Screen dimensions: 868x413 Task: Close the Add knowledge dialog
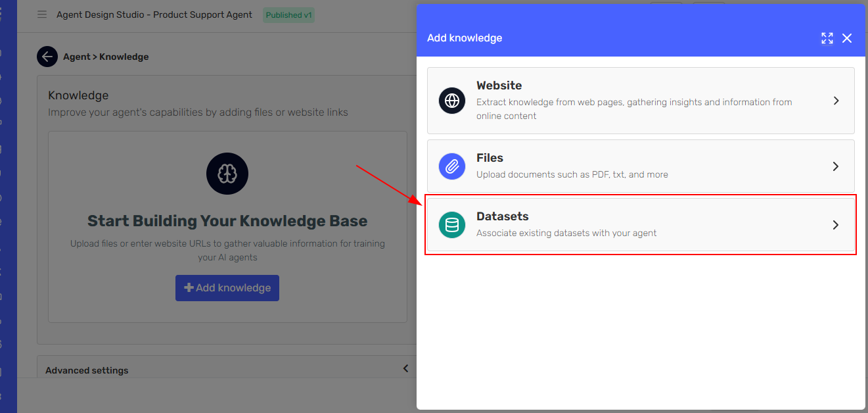[x=847, y=38]
